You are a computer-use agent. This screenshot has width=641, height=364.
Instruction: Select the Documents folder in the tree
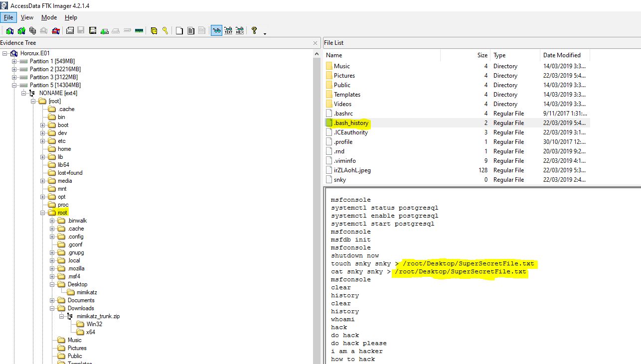pos(81,300)
